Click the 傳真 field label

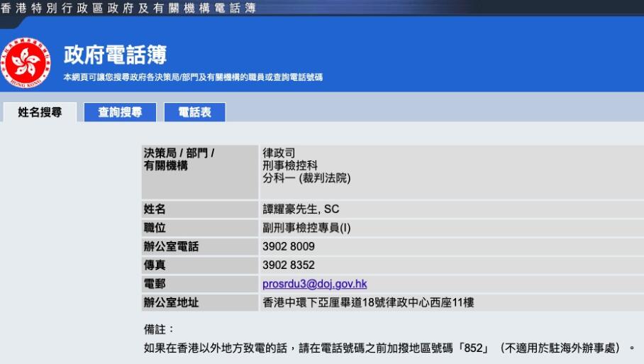(x=155, y=265)
